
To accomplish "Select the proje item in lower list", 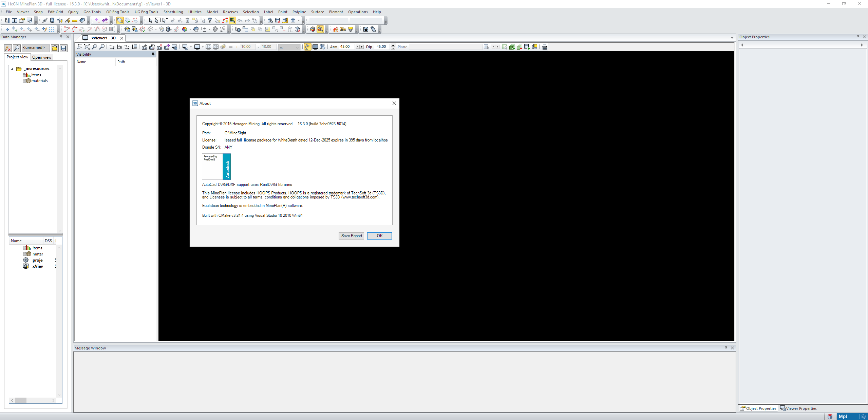I will tap(37, 260).
